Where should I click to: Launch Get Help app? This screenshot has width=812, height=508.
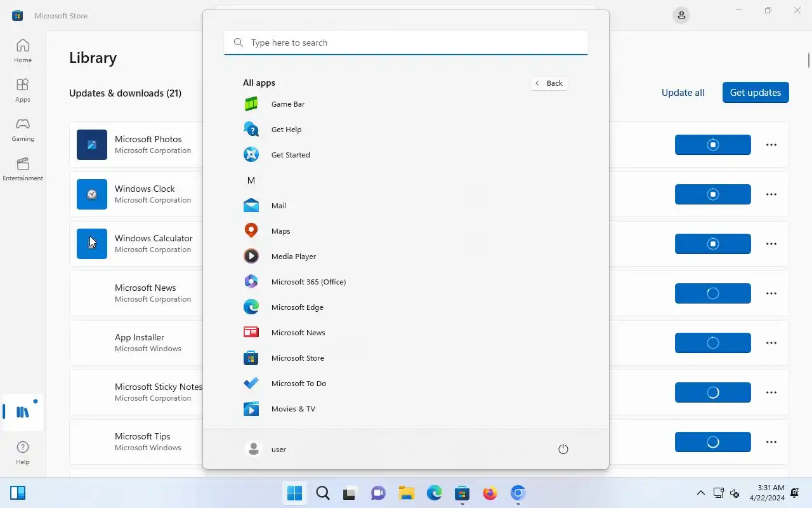pos(405,130)
